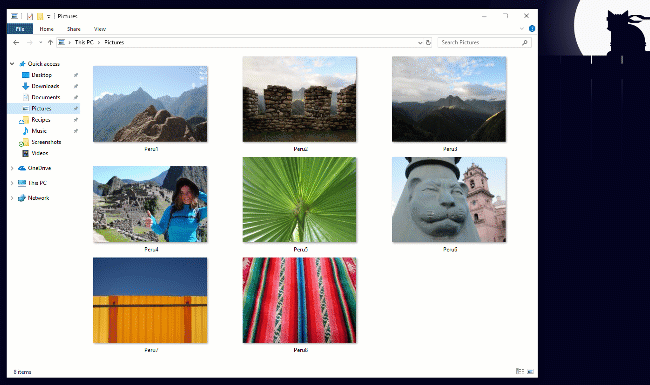The image size is (650, 385).
Task: Click the items count in status bar
Action: tap(22, 372)
